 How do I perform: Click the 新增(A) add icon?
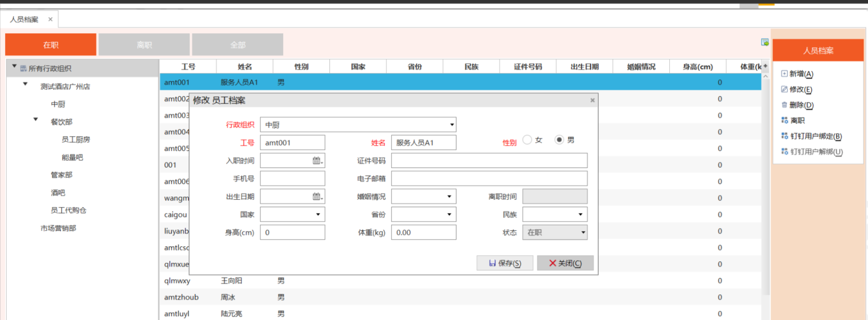pos(784,74)
